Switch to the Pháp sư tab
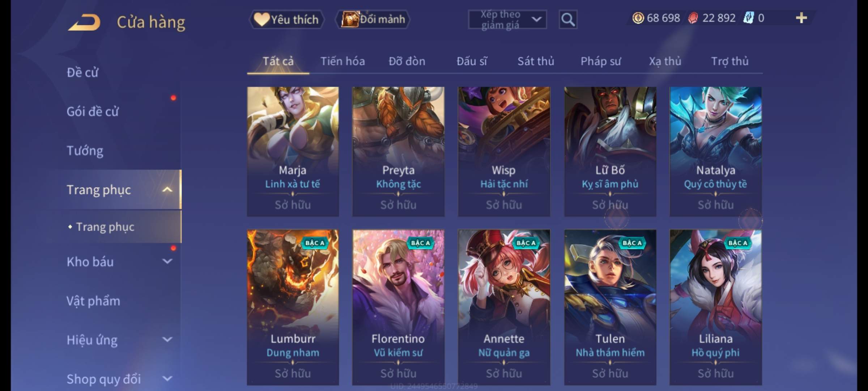 click(x=601, y=61)
